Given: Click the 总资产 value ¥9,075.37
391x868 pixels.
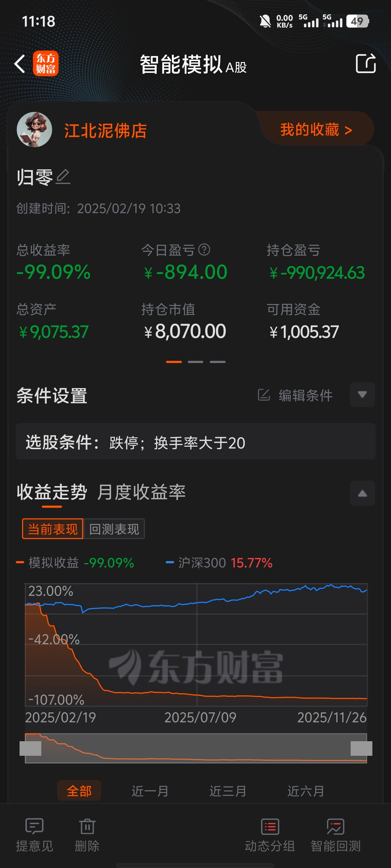Looking at the screenshot, I should point(54,332).
